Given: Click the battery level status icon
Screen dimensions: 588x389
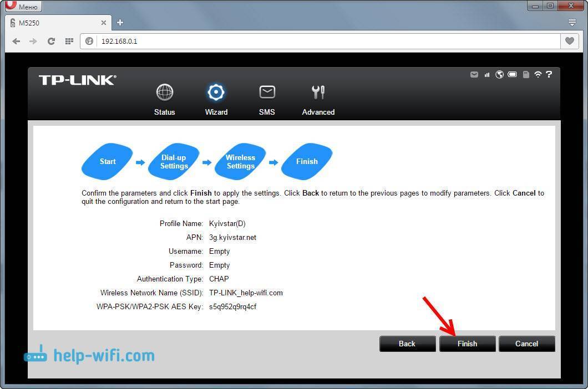Looking at the screenshot, I should click(x=512, y=75).
